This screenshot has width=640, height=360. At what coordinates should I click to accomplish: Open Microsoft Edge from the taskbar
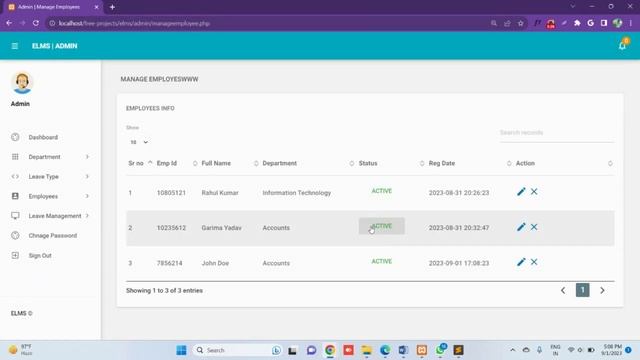click(x=385, y=350)
